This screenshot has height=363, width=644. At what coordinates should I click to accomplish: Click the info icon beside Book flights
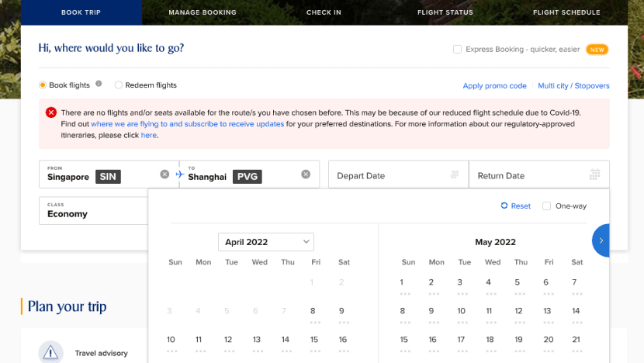(99, 85)
